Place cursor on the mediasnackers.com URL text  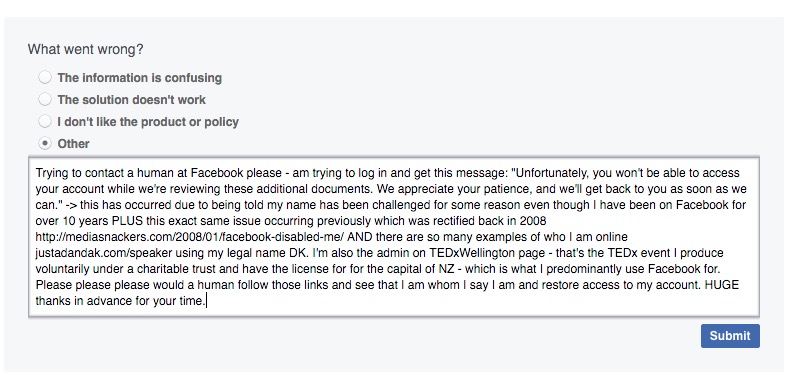click(189, 237)
